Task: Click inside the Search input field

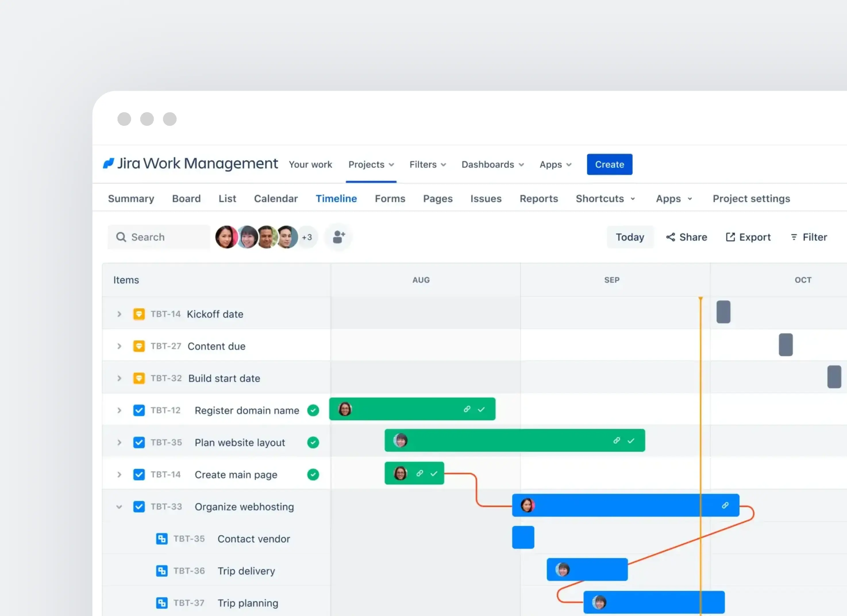Action: (x=157, y=237)
